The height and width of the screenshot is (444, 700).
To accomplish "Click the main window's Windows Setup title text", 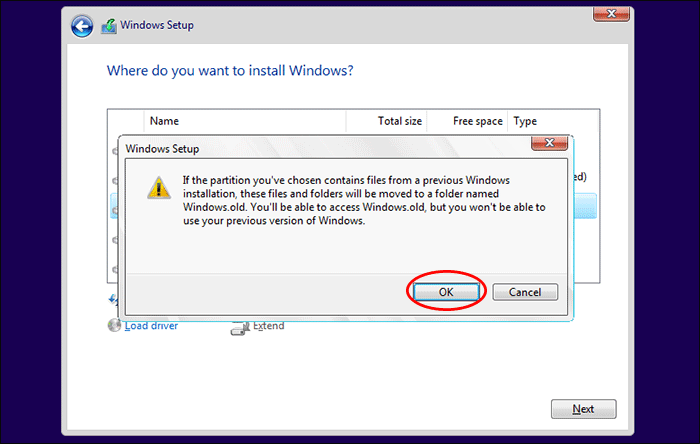I will pos(160,26).
